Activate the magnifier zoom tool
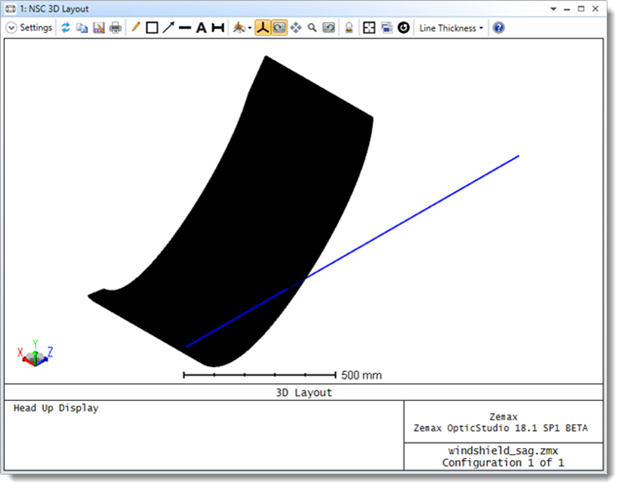This screenshot has width=621, height=488. click(312, 28)
